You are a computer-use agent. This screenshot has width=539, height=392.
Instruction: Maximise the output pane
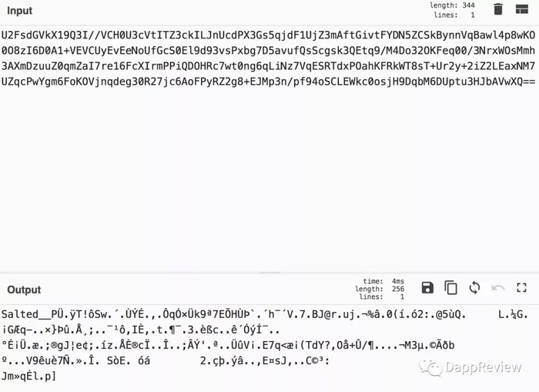[521, 287]
